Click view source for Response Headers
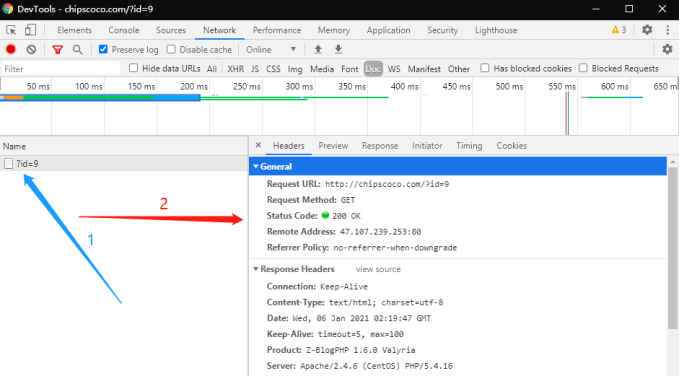The width and height of the screenshot is (680, 377). 378,269
